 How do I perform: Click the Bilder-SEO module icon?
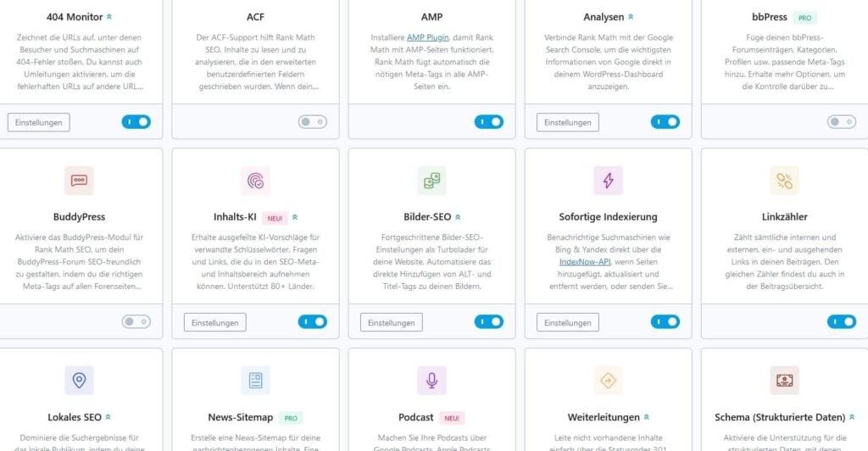click(x=431, y=181)
